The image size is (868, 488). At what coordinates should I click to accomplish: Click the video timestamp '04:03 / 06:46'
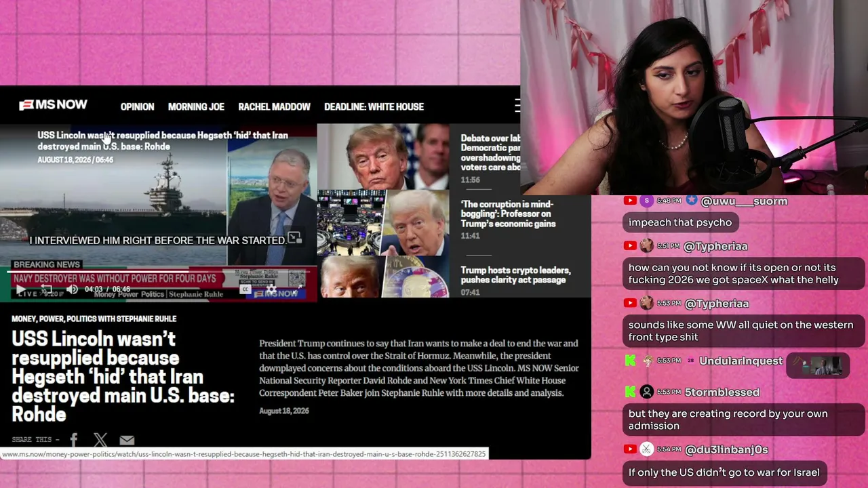coord(107,289)
